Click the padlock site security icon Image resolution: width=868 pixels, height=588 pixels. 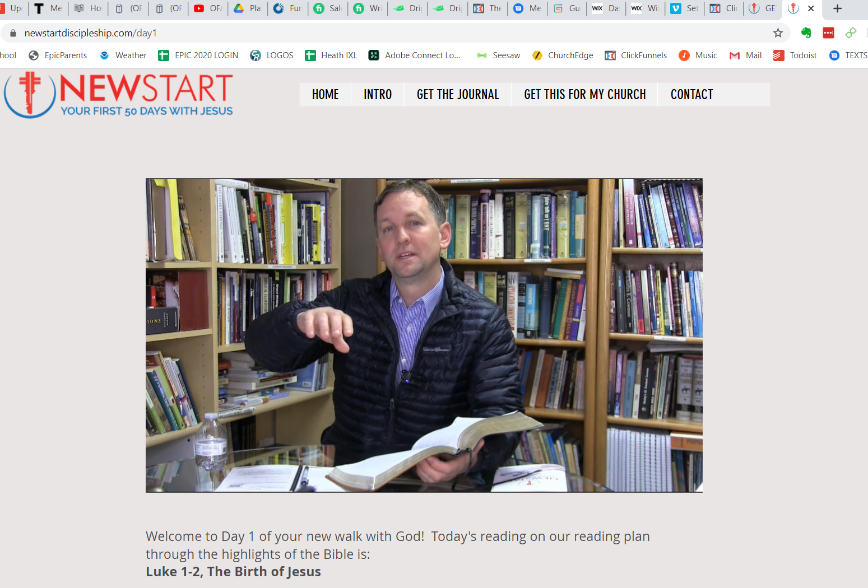point(13,33)
